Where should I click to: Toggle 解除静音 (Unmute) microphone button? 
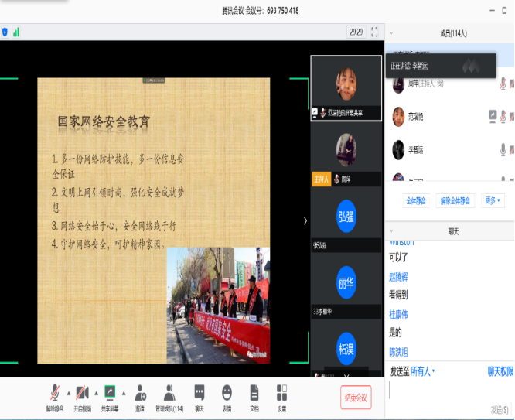(x=55, y=396)
